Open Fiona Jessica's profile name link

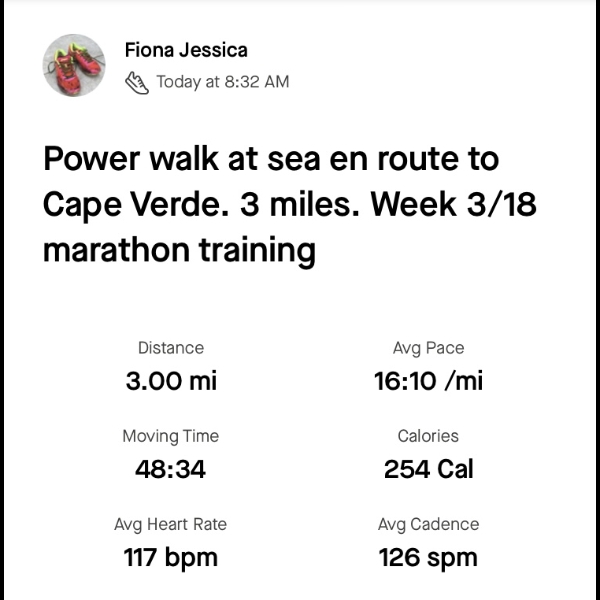pyautogui.click(x=186, y=50)
